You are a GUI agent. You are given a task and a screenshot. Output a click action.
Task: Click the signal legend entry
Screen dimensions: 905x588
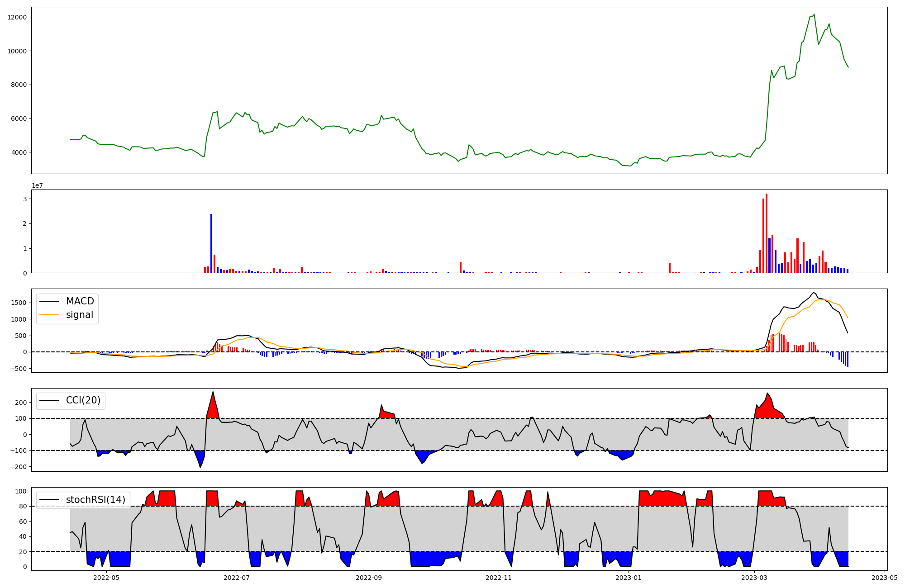pos(80,315)
